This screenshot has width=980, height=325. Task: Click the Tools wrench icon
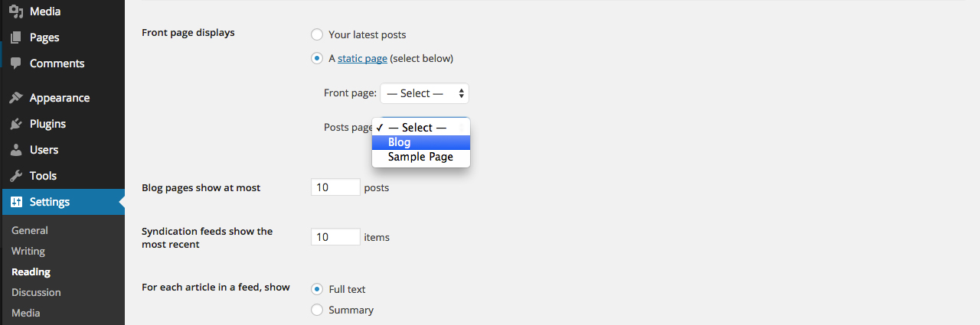click(x=16, y=176)
